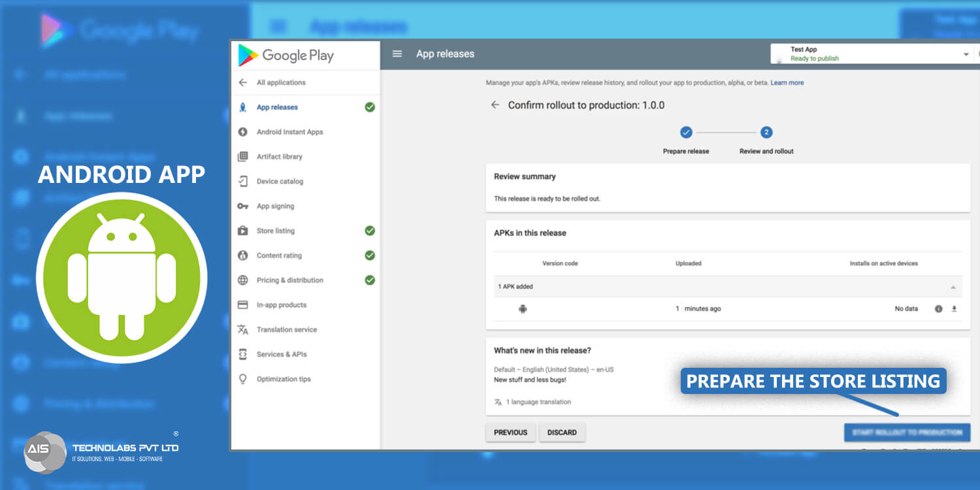Open App signing page
The width and height of the screenshot is (980, 490).
[275, 206]
